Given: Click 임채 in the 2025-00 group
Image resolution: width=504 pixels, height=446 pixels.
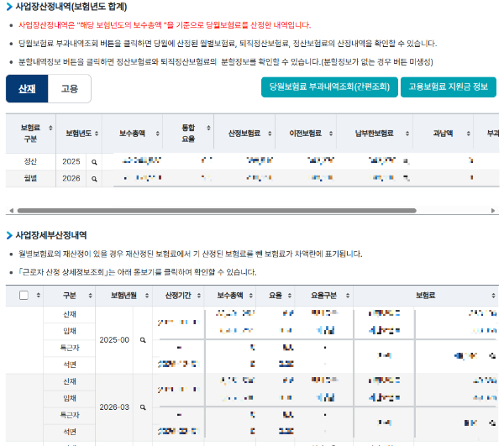Looking at the screenshot, I should pyautogui.click(x=70, y=331).
